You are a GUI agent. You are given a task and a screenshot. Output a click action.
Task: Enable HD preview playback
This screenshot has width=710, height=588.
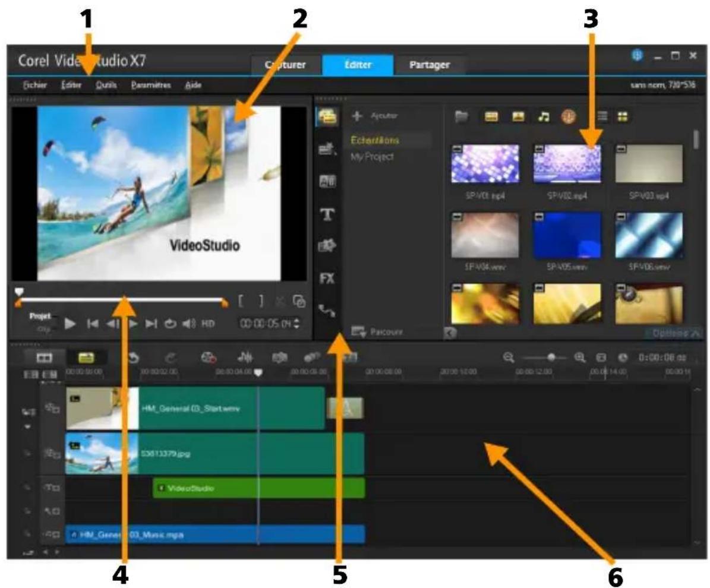(x=207, y=324)
